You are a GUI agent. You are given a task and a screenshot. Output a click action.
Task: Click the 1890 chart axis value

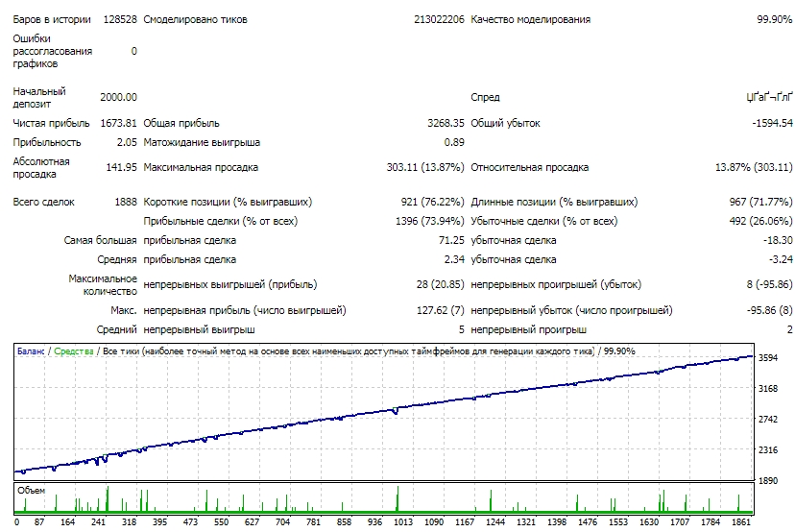pos(767,480)
